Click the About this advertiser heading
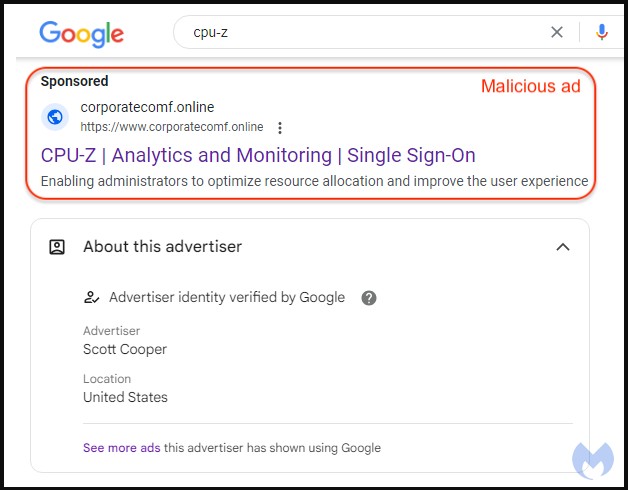The width and height of the screenshot is (628, 490). click(x=162, y=247)
